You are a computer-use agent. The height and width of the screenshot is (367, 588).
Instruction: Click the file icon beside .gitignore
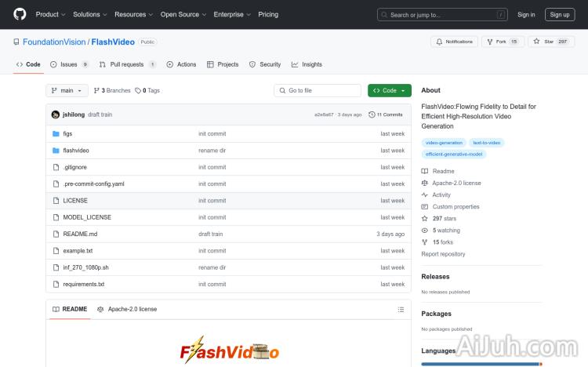56,167
